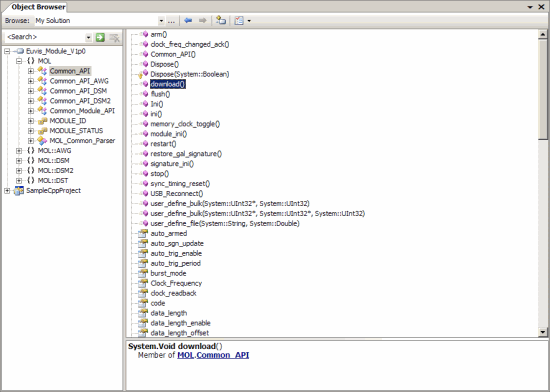Viewport: 550px width, 392px height.
Task: Click the ellipsis edit custom component set button
Action: tap(171, 21)
